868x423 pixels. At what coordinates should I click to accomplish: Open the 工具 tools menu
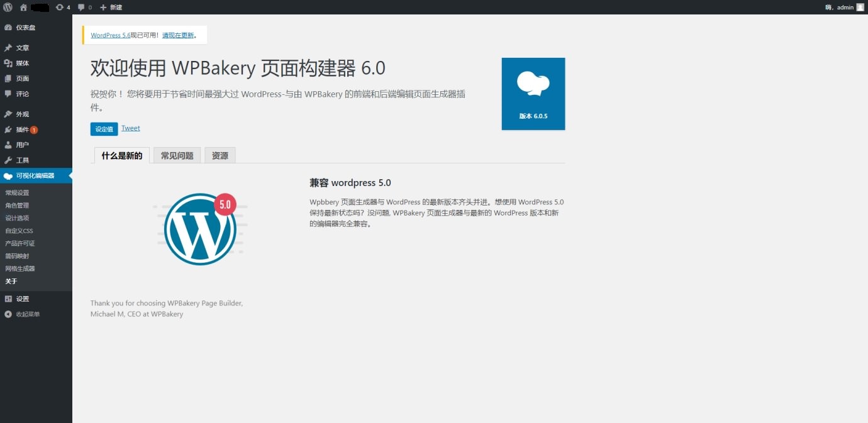[x=36, y=160]
